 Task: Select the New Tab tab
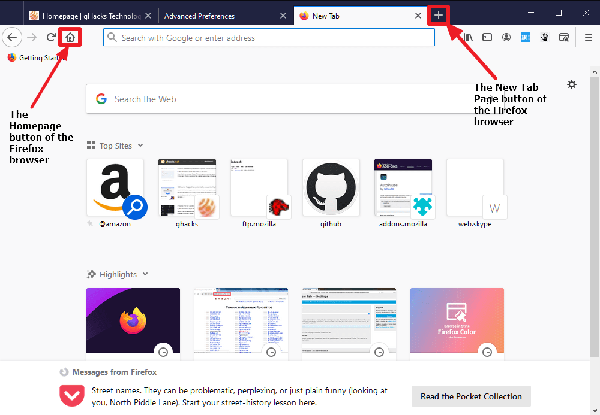pyautogui.click(x=360, y=16)
